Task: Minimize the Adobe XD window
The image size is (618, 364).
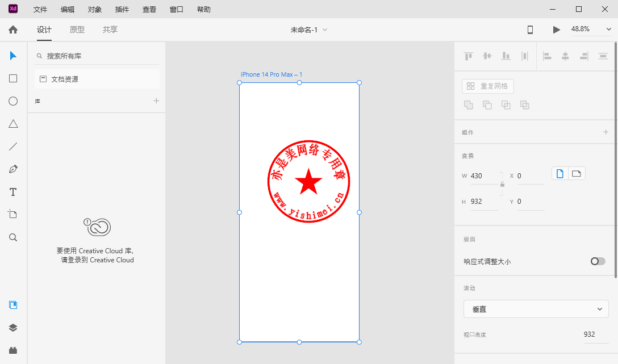Action: 553,9
